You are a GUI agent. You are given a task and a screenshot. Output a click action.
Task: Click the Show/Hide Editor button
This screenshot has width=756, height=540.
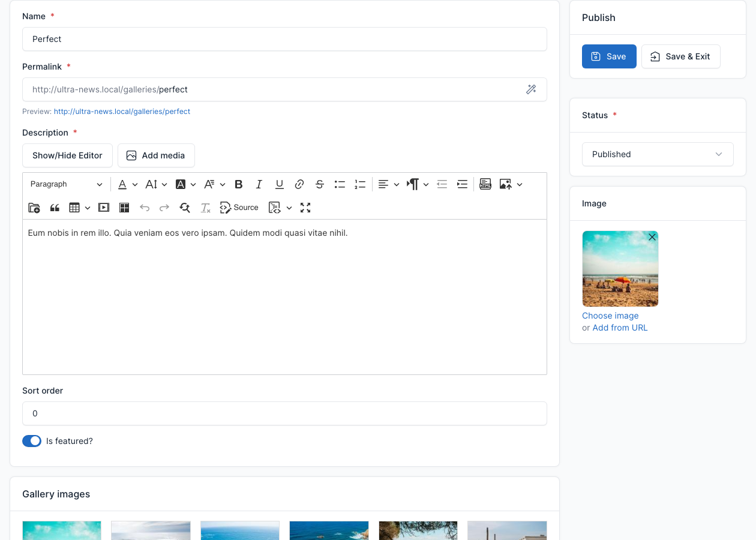[67, 155]
